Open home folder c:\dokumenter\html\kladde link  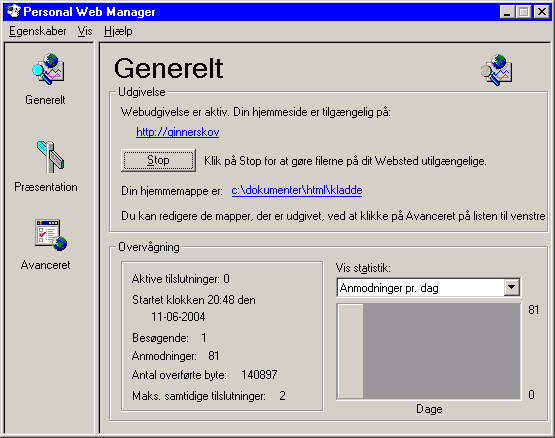297,190
